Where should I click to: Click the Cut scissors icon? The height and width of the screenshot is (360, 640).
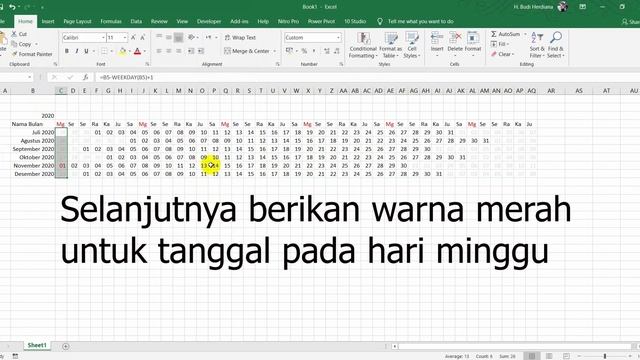[x=14, y=34]
